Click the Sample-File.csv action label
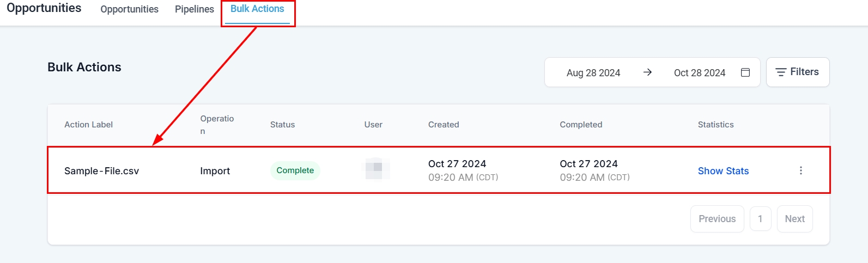This screenshot has height=263, width=868. [x=101, y=171]
